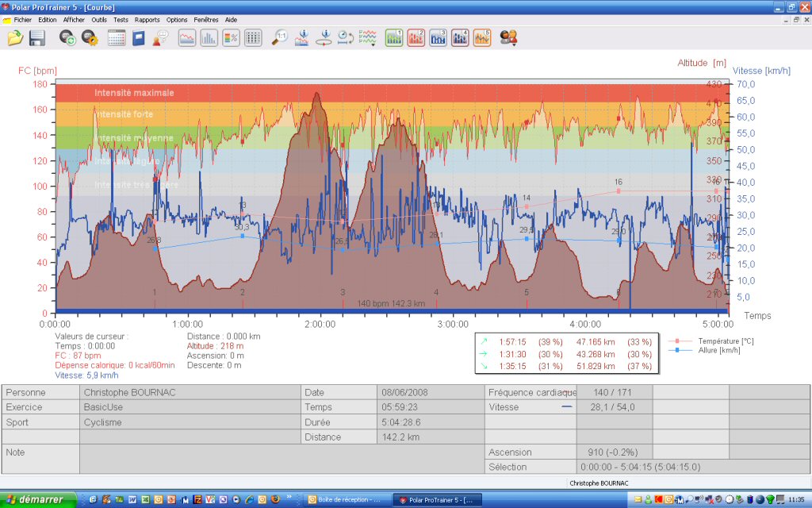
Task: Click the curve info icon
Action: [x=302, y=38]
